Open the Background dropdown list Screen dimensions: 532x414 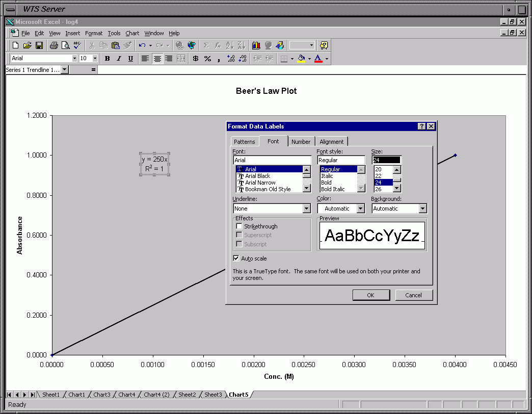point(422,209)
